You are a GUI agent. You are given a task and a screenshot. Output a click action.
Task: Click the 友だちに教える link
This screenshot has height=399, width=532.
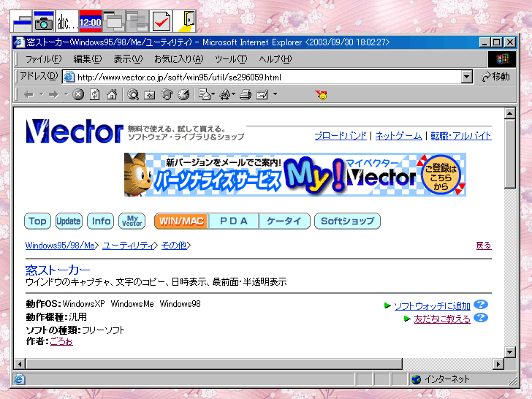(442, 319)
